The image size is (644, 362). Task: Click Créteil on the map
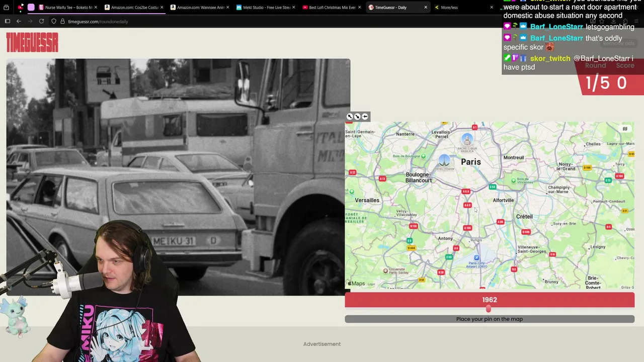(524, 216)
